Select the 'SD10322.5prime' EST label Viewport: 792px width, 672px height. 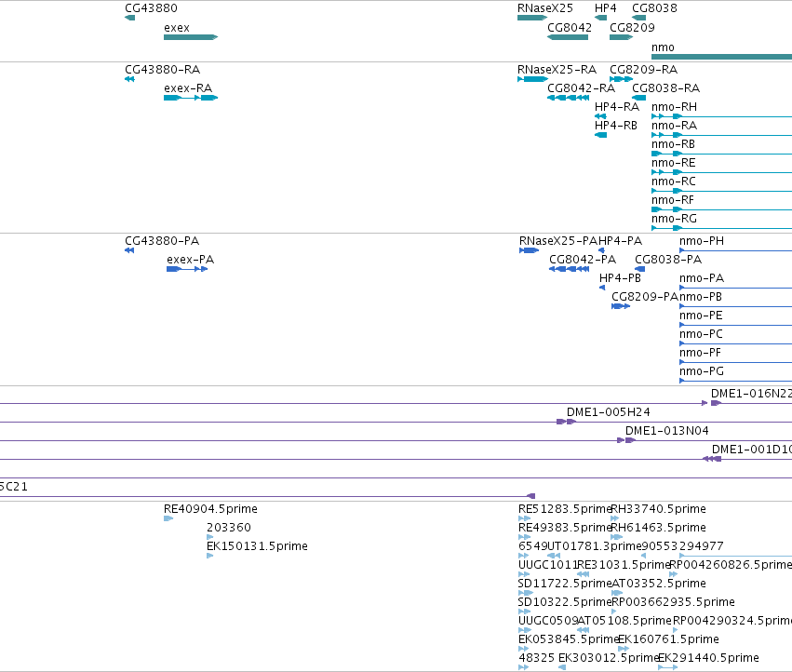565,602
